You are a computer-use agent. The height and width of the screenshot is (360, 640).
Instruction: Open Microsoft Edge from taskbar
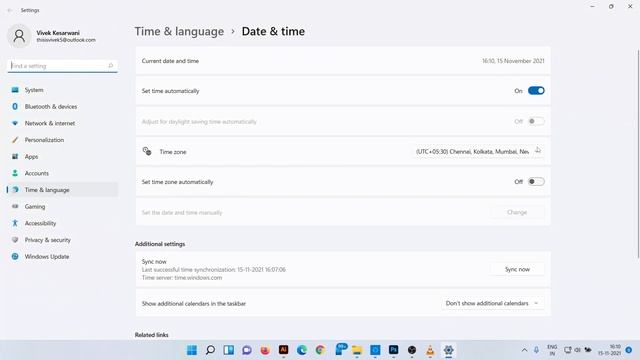pos(302,350)
